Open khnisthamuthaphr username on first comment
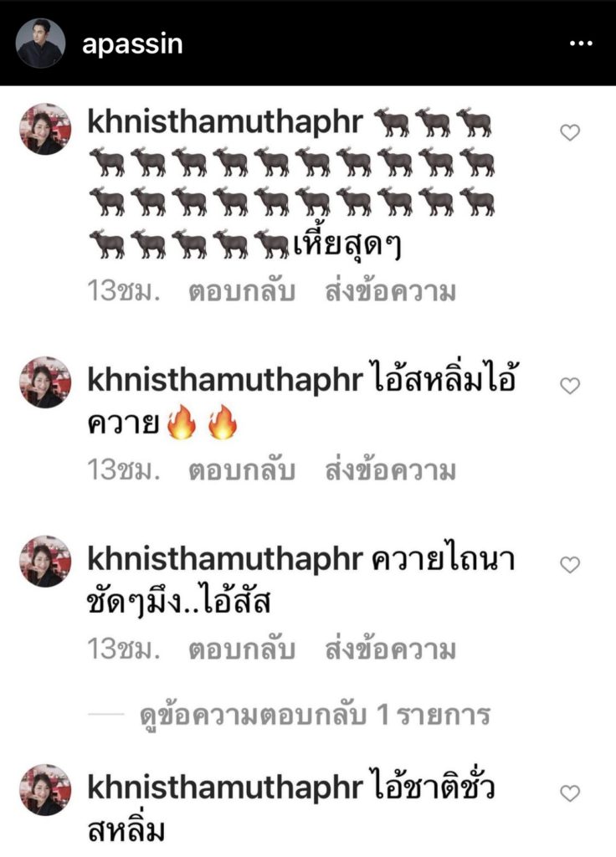The width and height of the screenshot is (616, 857). tap(225, 122)
